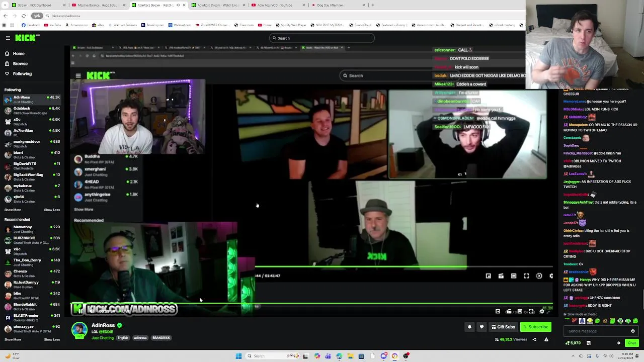Open the Facebook bookmark
Screen dimensions: 644x362
coord(31,25)
